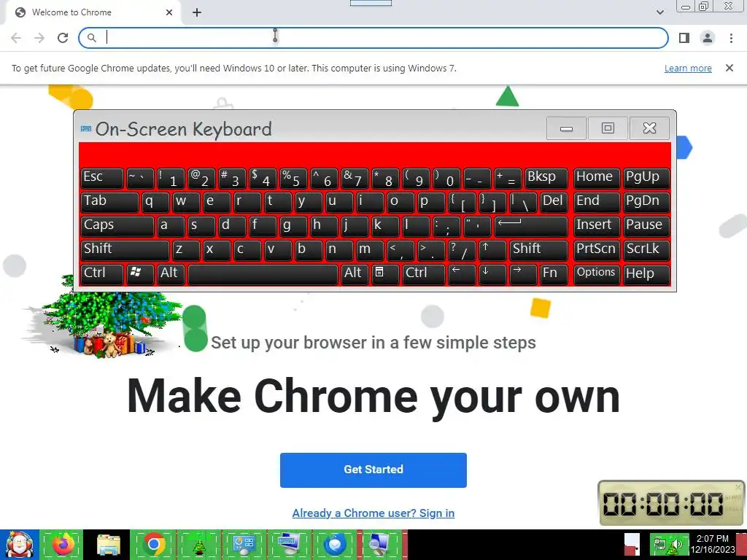Open File Explorer from the taskbar
This screenshot has width=747, height=560.
click(x=108, y=545)
